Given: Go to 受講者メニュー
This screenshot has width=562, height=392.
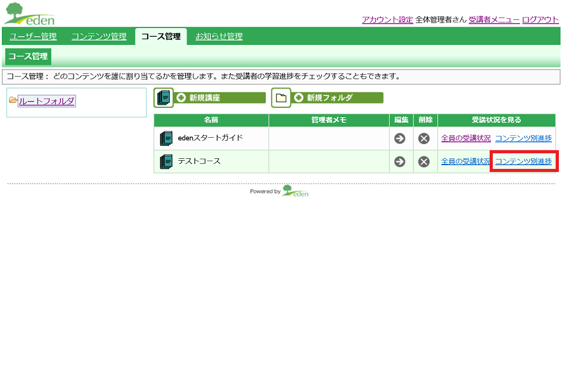Looking at the screenshot, I should click(494, 20).
